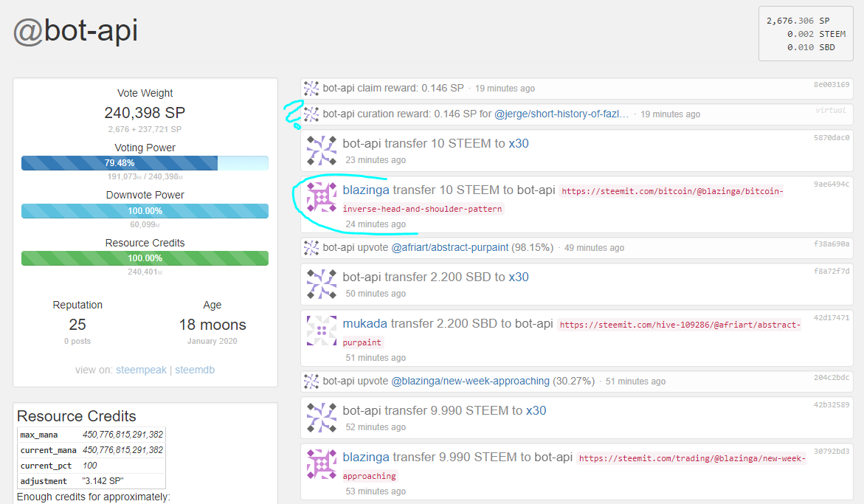Open @afriart/abstract-purpaint upvote link
Viewport: 864px width, 504px height.
(x=449, y=247)
